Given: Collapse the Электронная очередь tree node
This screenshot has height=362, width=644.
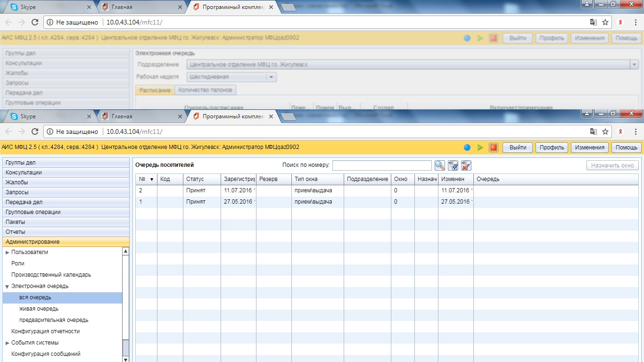Looking at the screenshot, I should coord(7,286).
